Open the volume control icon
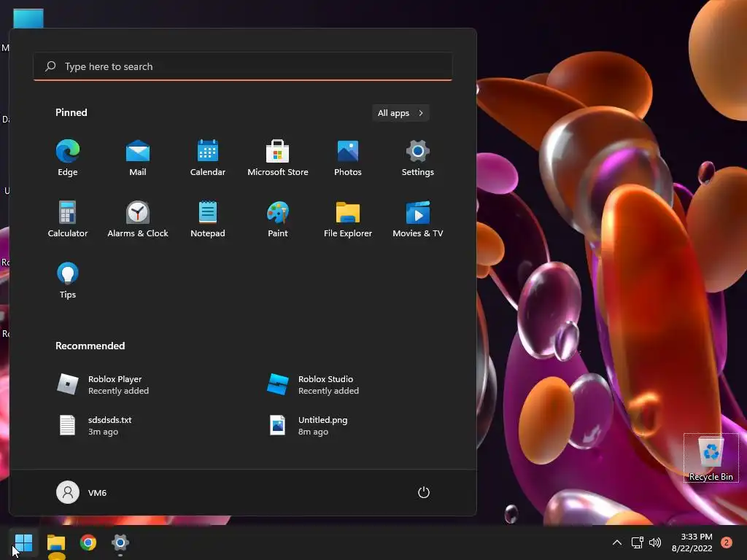 [655, 542]
